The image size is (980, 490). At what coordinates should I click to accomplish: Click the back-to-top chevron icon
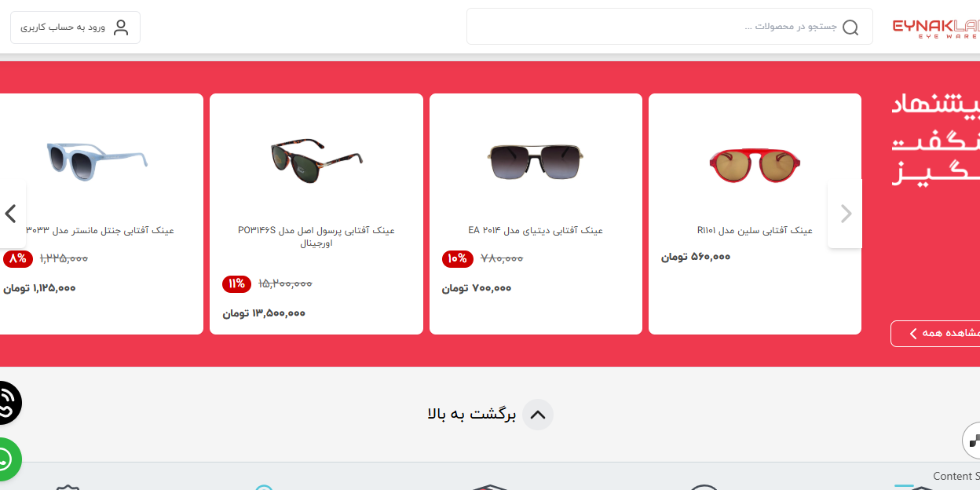538,415
